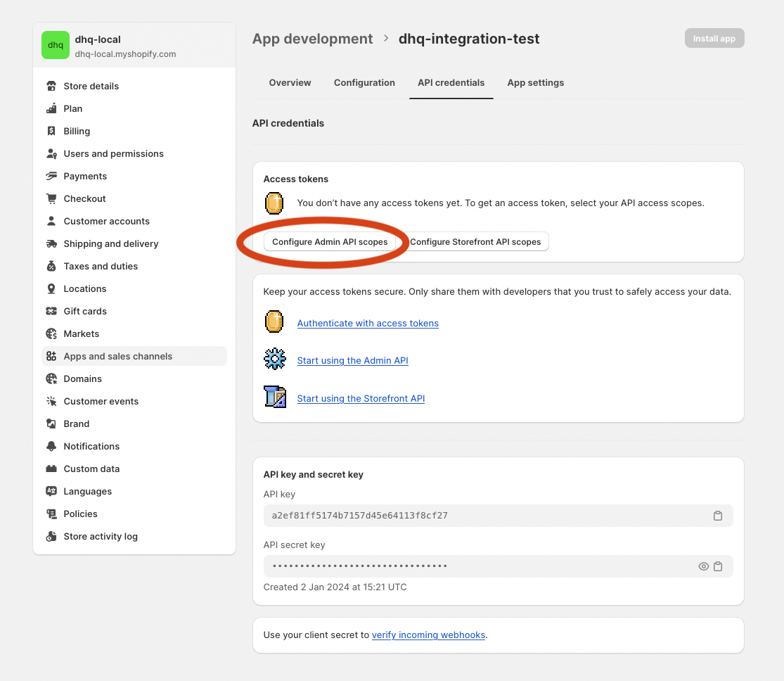This screenshot has height=681, width=784.
Task: Copy the API key with clipboard icon
Action: (x=717, y=516)
